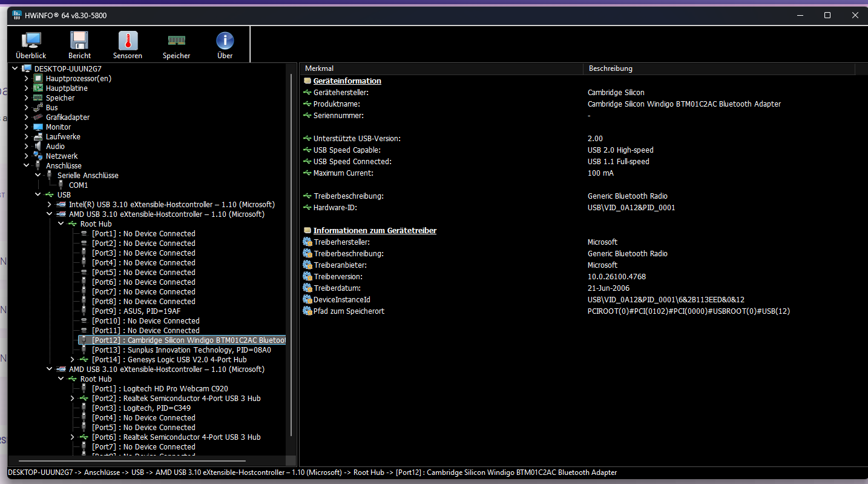
Task: Click the DeviceInstanceId gear icon
Action: pyautogui.click(x=307, y=299)
